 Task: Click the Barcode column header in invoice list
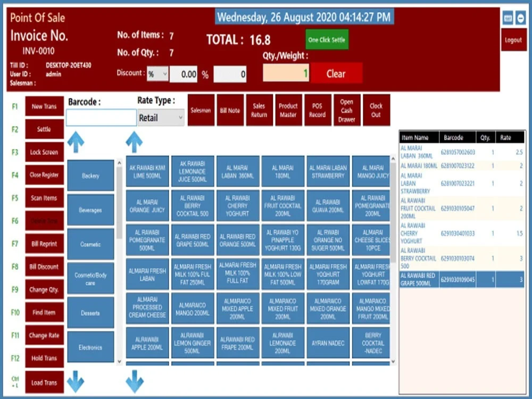click(458, 137)
